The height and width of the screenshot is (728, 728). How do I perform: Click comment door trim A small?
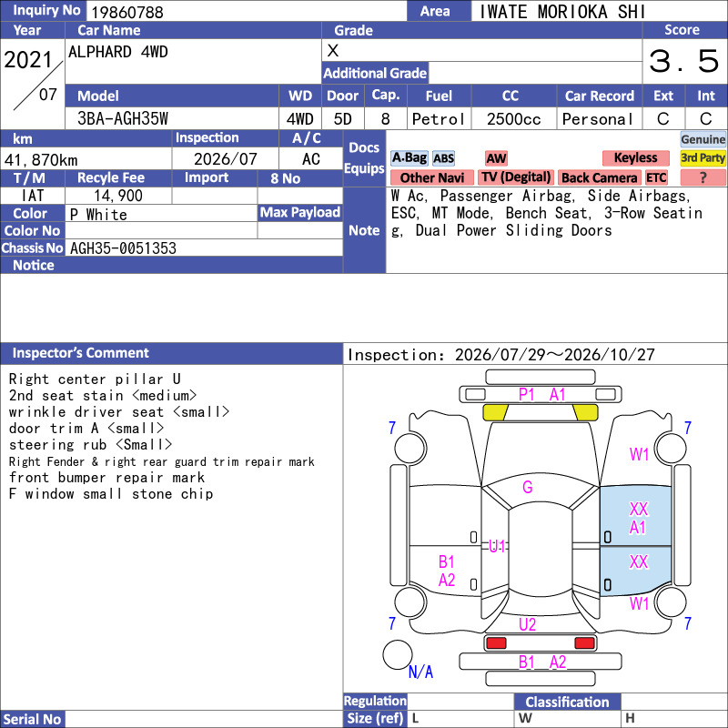click(86, 428)
